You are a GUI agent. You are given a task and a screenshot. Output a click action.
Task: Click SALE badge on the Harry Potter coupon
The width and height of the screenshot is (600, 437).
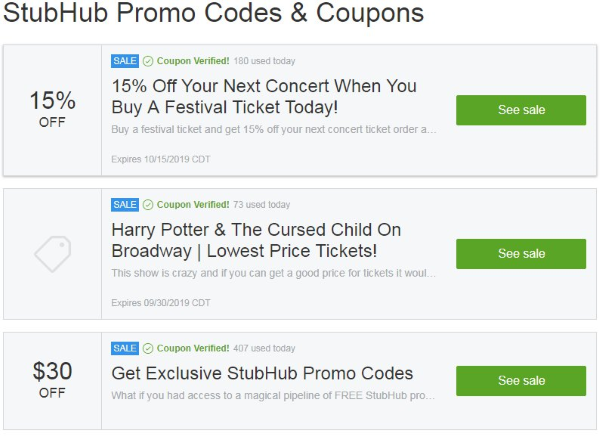click(125, 205)
